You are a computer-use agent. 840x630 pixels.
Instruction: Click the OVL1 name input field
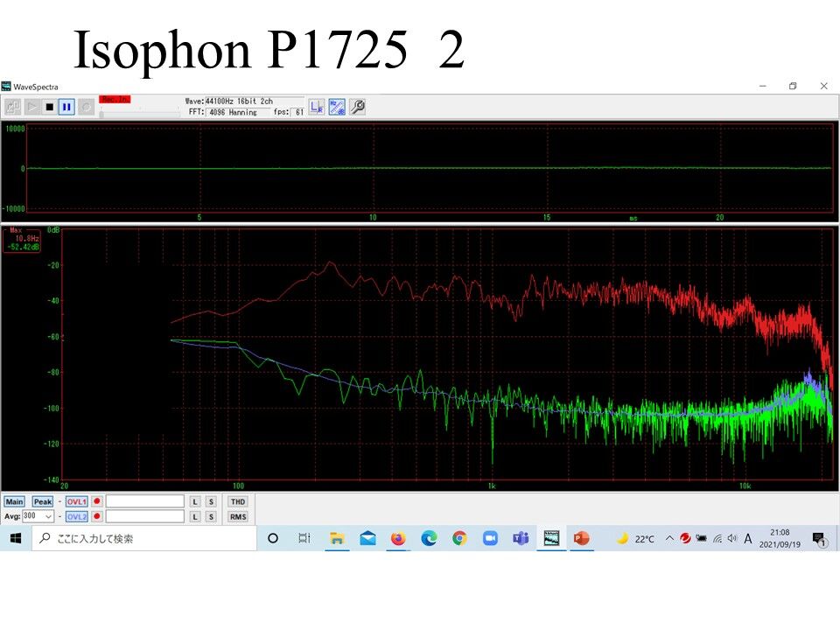point(144,501)
